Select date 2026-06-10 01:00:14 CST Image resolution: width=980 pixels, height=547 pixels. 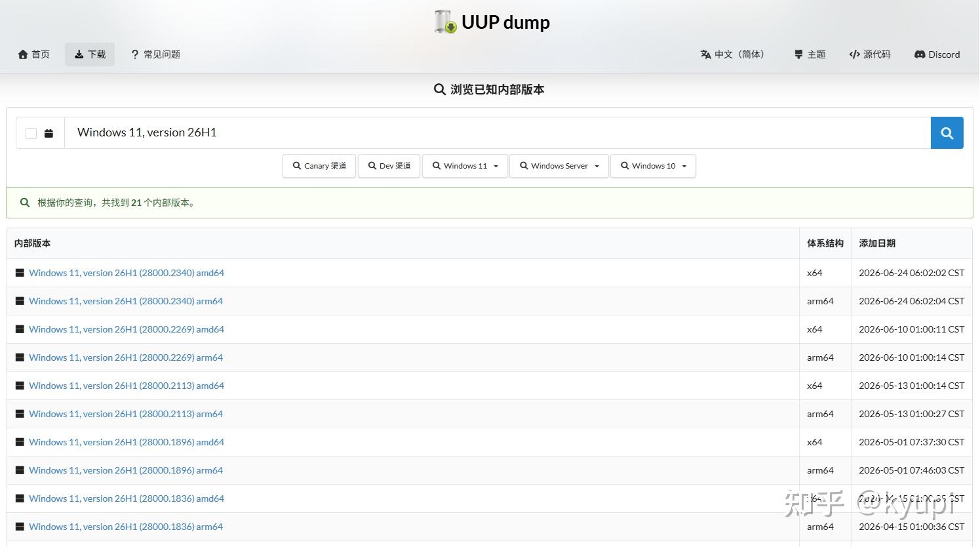pyautogui.click(x=912, y=357)
